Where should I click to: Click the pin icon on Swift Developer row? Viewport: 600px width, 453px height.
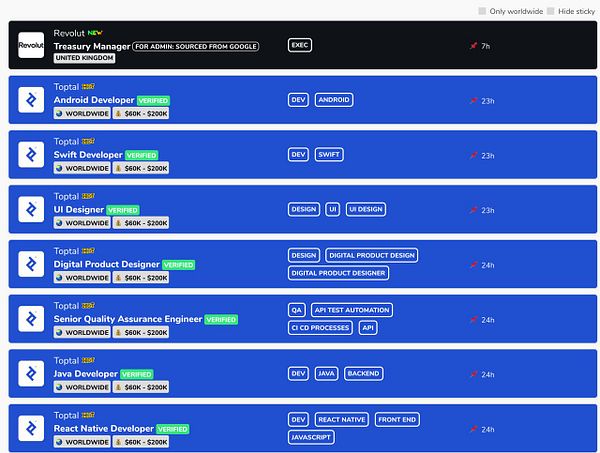473,155
